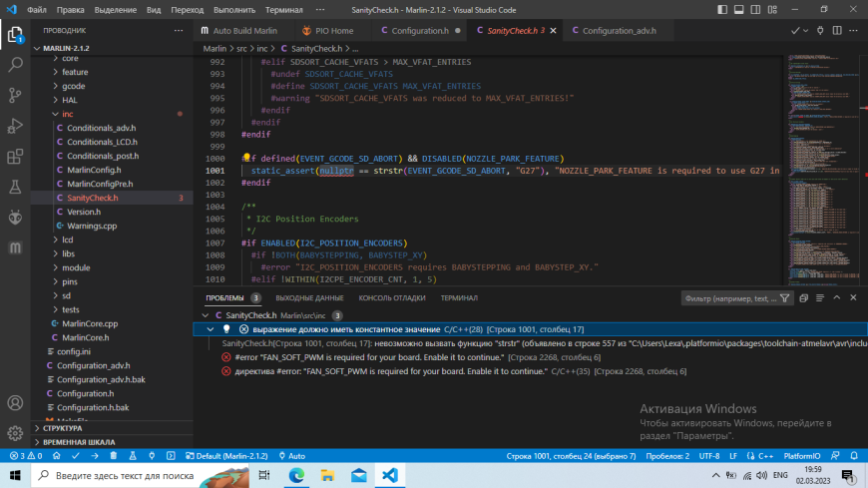Click PlatformIO Clean trash icon in status bar
Image resolution: width=868 pixels, height=488 pixels.
coord(111,456)
